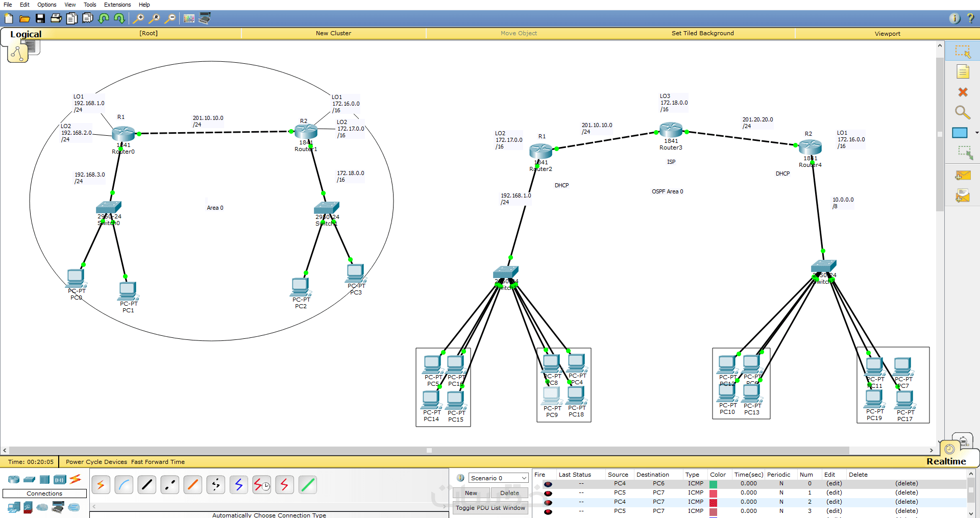Open the Options menu
Viewport: 980px width, 518px height.
pyautogui.click(x=47, y=5)
